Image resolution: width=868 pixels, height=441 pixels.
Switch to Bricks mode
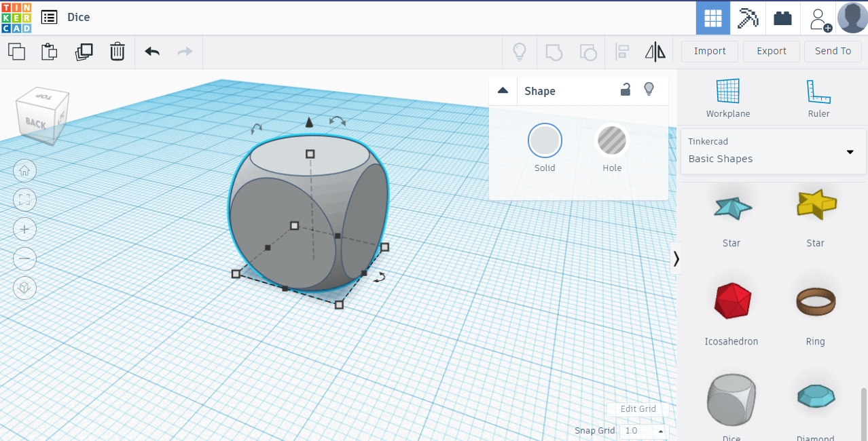pyautogui.click(x=782, y=18)
